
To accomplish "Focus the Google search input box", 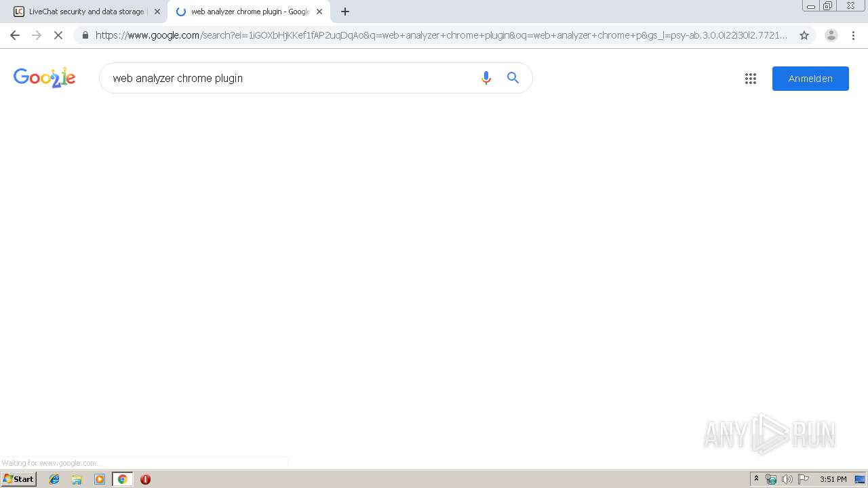I will 292,78.
